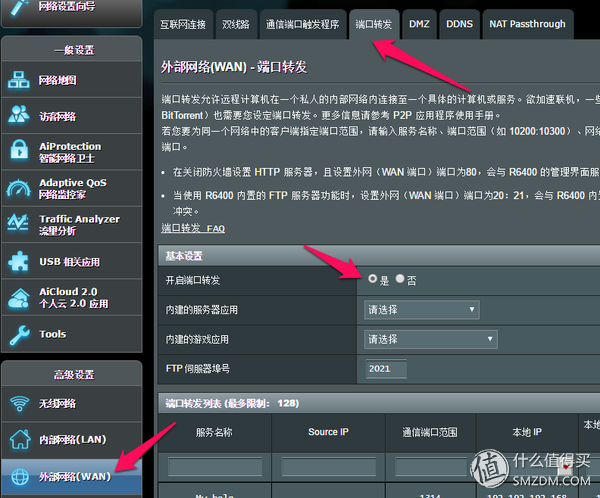
Task: Click the 服务名称 column header
Action: [214, 433]
